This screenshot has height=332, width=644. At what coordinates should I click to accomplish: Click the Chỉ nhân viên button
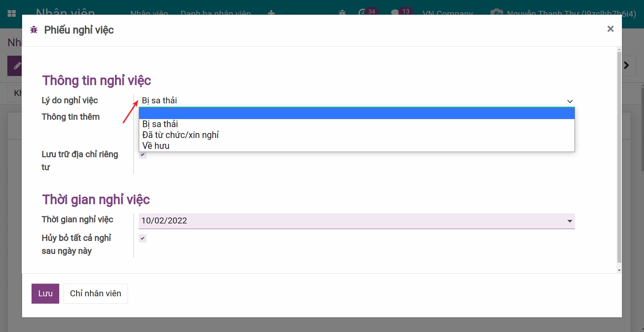(x=95, y=293)
